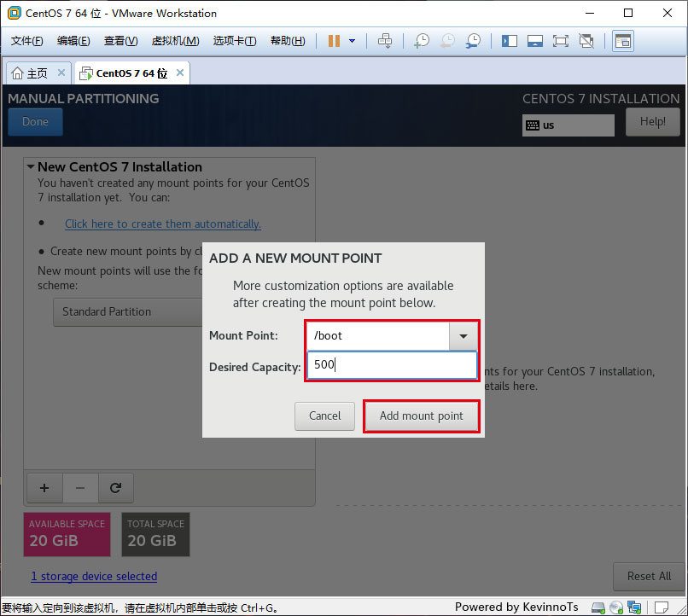
Task: Switch to full screen mode
Action: [x=560, y=41]
